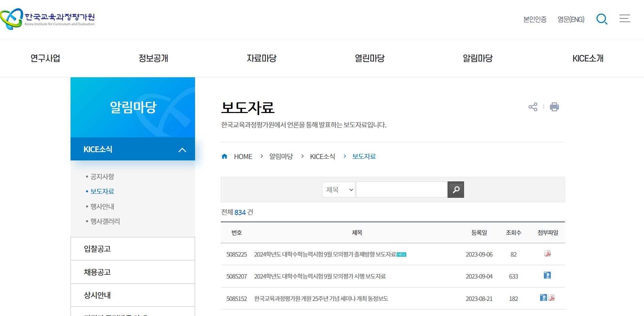
Task: Click the share icon next to 보도자료 heading
Action: pos(533,106)
